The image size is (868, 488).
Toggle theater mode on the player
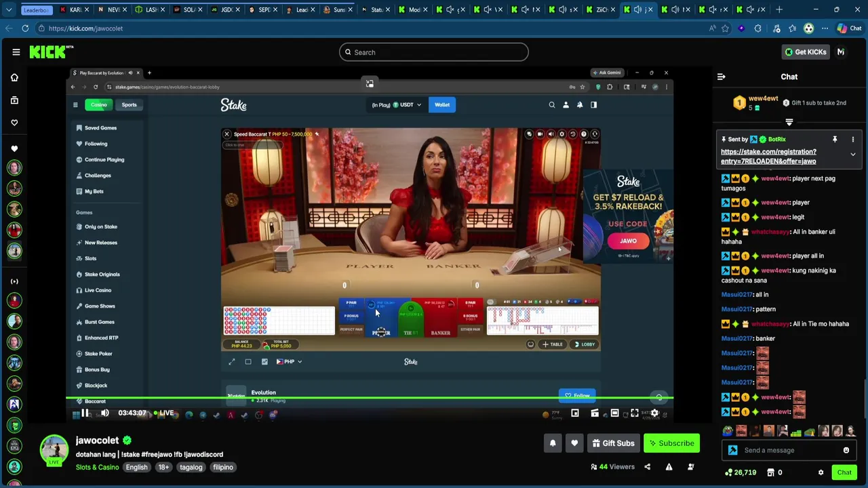tap(614, 413)
